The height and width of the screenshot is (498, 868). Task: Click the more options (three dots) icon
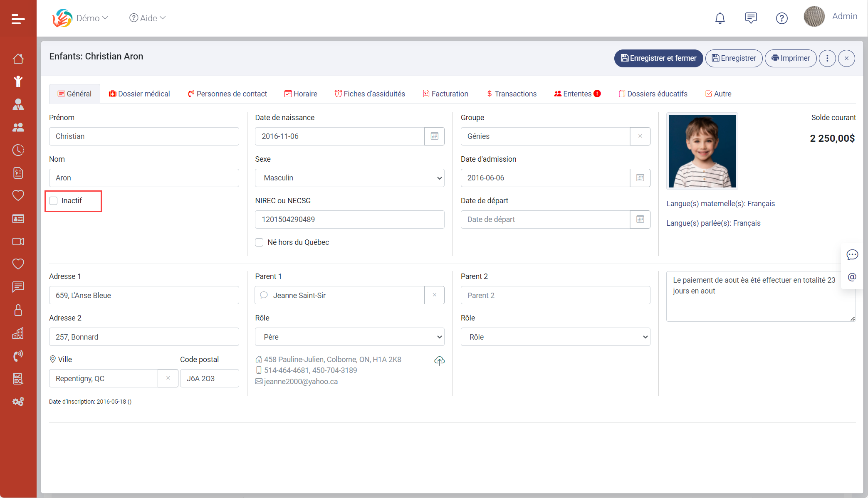coord(828,58)
